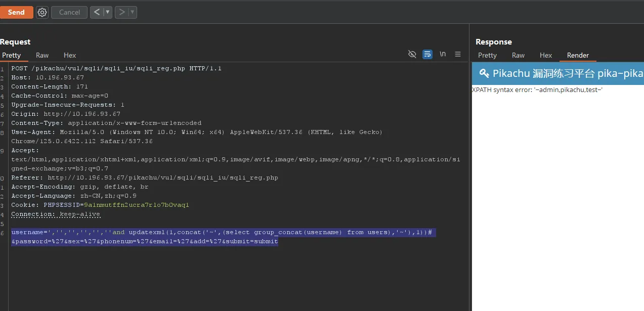
Task: Switch Request view to Hex tab
Action: (70, 55)
